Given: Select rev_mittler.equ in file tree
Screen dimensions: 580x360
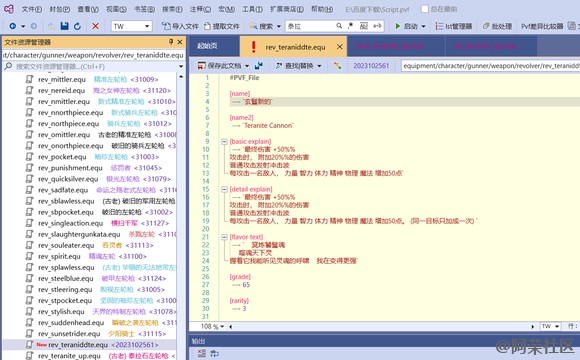Looking at the screenshot, I should [62, 79].
